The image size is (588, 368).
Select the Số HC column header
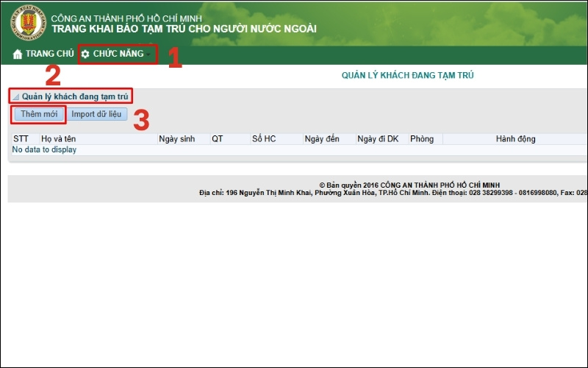264,139
